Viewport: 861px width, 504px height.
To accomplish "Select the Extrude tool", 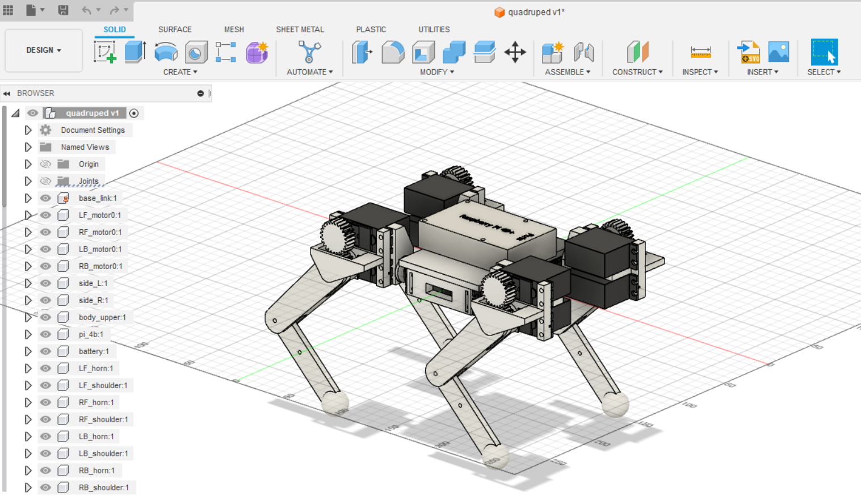I will (x=135, y=52).
